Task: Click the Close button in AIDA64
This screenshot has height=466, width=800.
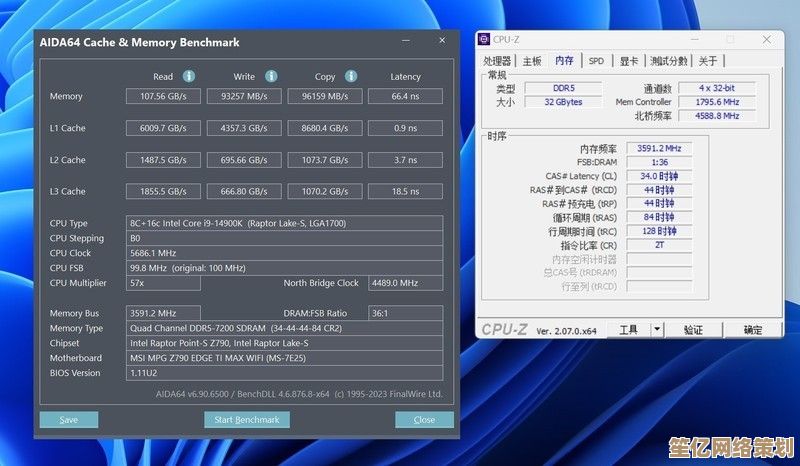Action: [424, 420]
